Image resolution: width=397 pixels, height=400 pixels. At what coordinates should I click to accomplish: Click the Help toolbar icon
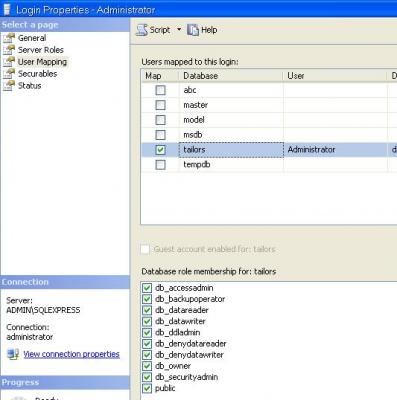point(193,30)
